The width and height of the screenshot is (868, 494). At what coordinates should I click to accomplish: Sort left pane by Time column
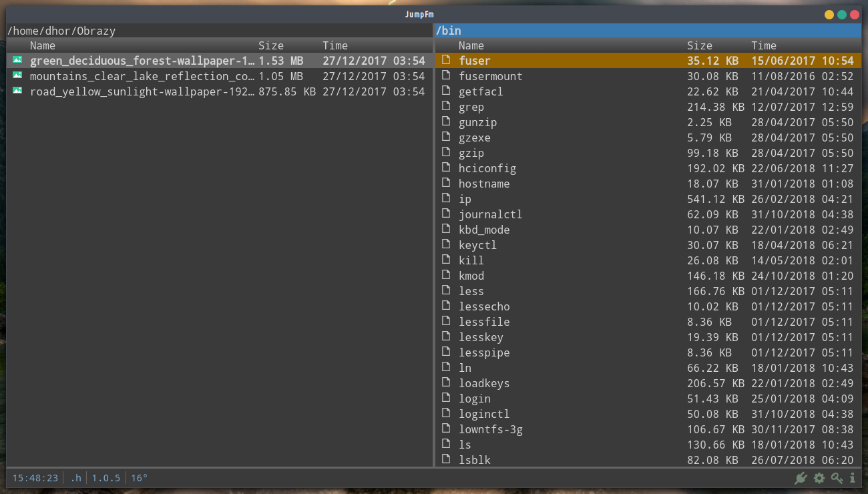tap(335, 45)
